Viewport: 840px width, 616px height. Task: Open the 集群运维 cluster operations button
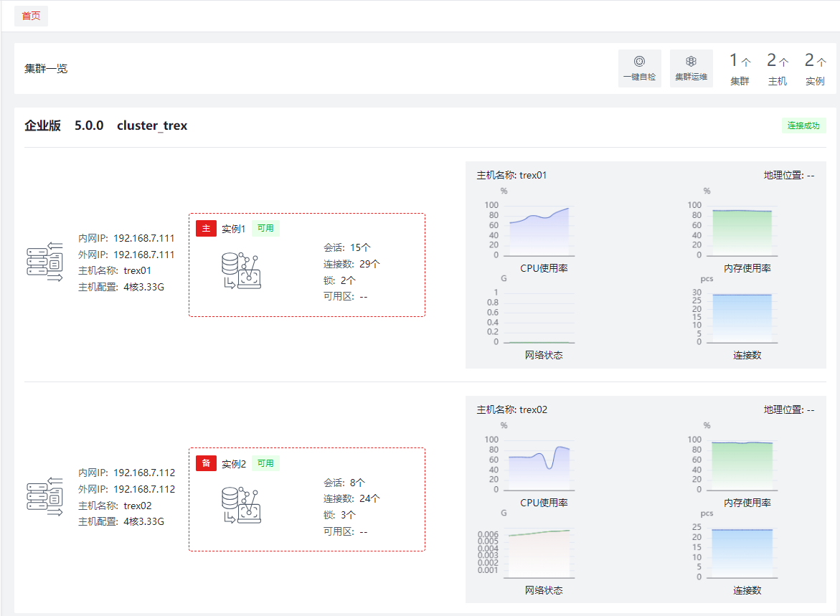[x=691, y=69]
